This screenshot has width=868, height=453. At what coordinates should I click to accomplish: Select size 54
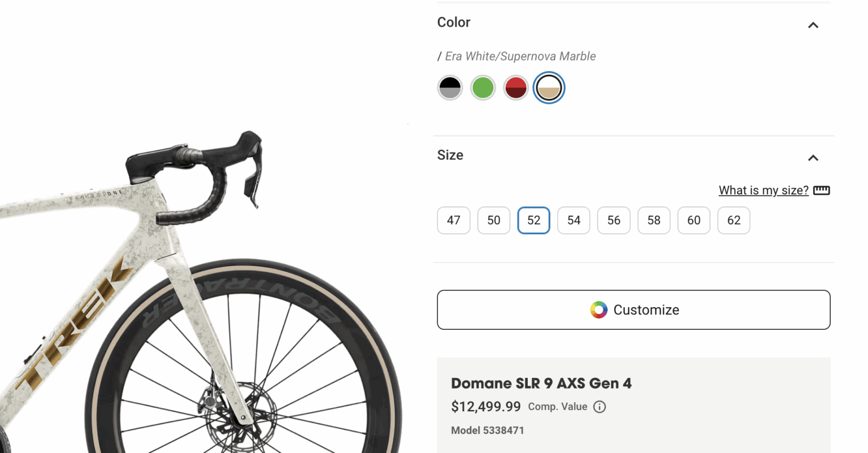click(x=574, y=220)
